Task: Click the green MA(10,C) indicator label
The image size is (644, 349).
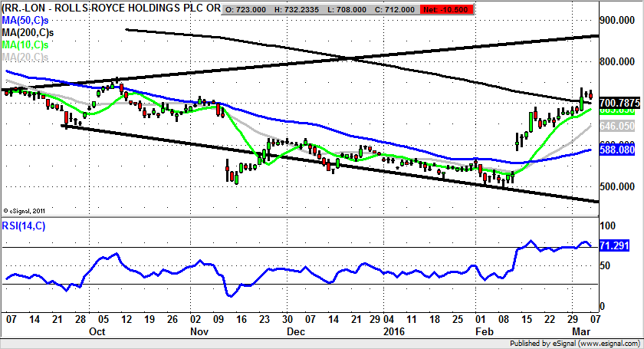Action: 27,44
